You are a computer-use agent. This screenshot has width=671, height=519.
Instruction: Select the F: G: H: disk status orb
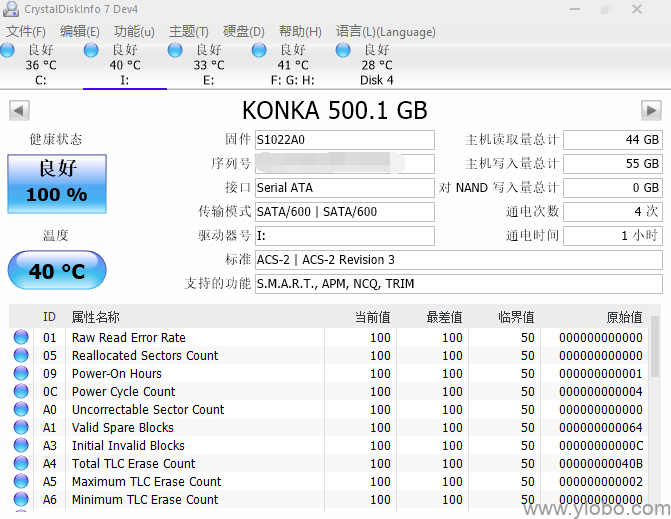[258, 50]
